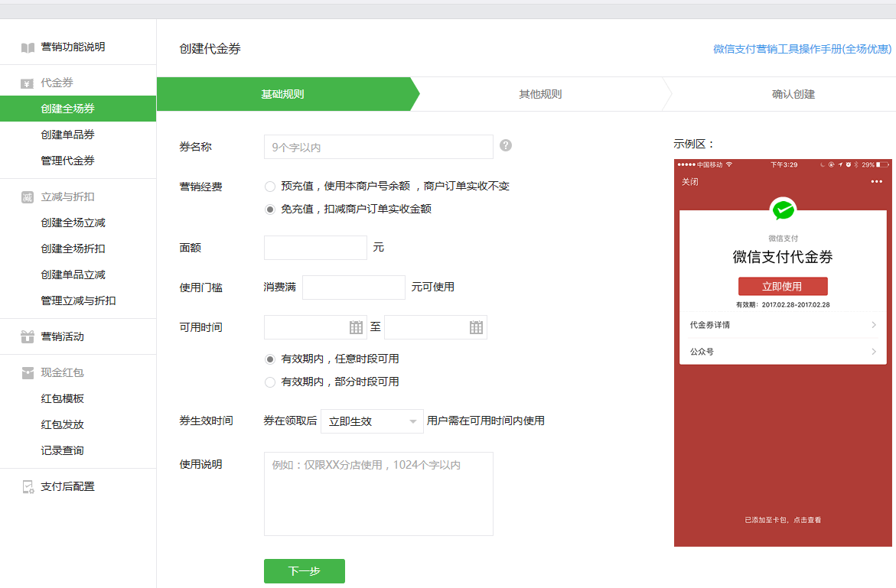Select 预充值 marketing fund option
896x588 pixels.
(269, 186)
